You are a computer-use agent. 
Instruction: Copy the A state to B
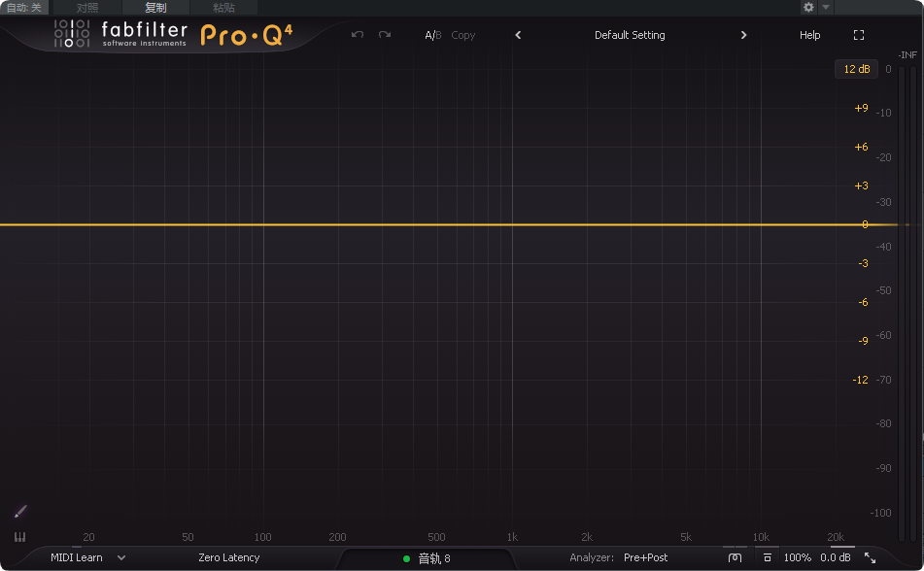tap(463, 35)
